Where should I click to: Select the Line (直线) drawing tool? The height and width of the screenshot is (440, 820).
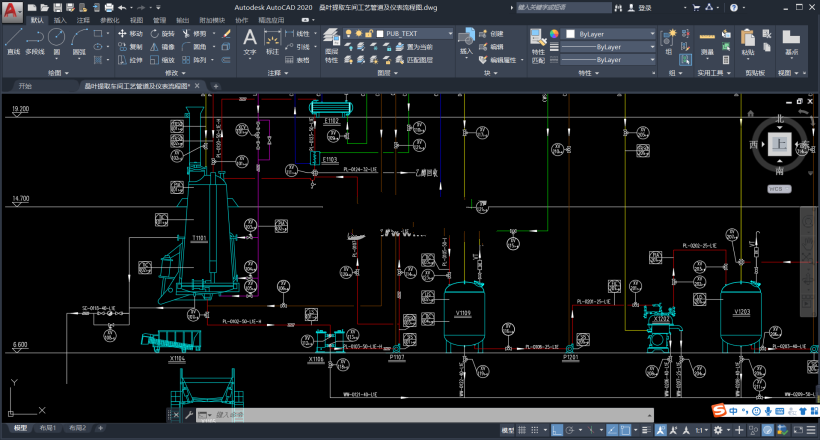[x=13, y=41]
